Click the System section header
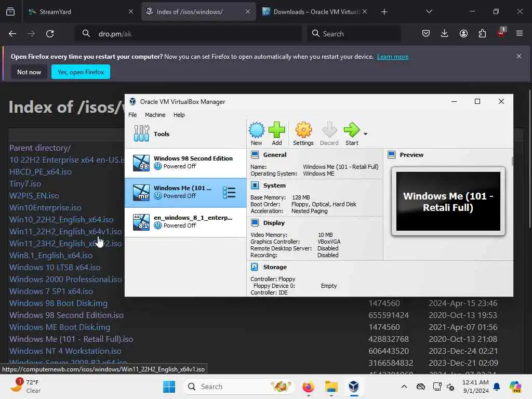Image resolution: width=532 pixels, height=399 pixels. coord(274,185)
